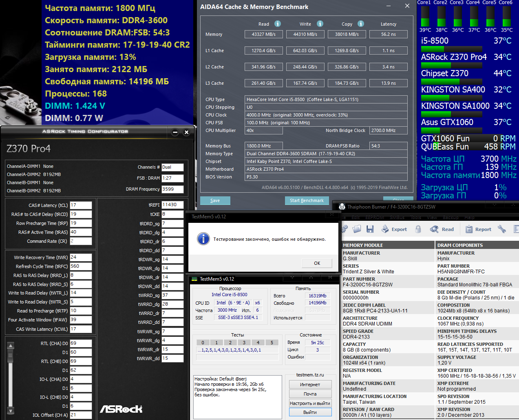Select test cell 0 in TestMem5 Тесты
Screen dimensions: 519x420
click(x=203, y=343)
